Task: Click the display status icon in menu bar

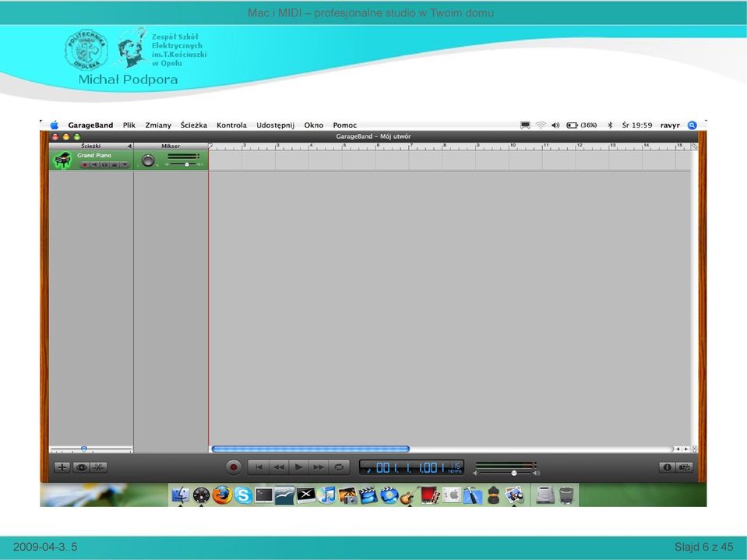Action: [x=525, y=125]
